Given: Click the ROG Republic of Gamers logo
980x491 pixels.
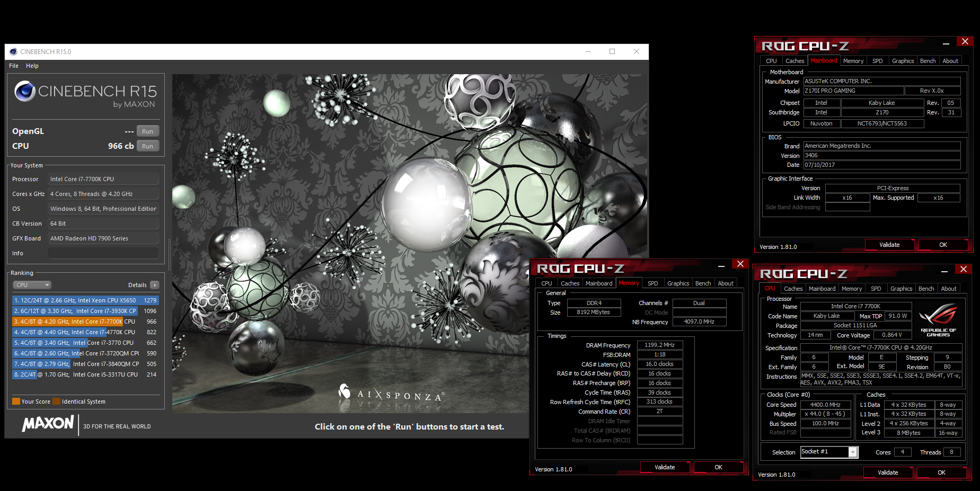Looking at the screenshot, I should (x=938, y=319).
